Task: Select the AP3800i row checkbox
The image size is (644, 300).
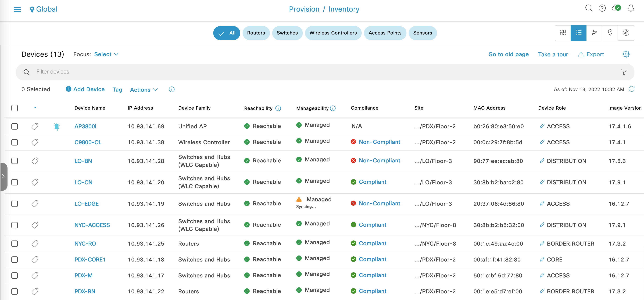Action: click(x=15, y=126)
